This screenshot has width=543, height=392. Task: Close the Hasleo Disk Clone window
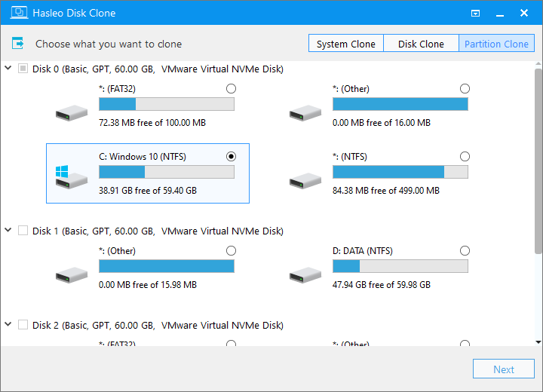[524, 13]
